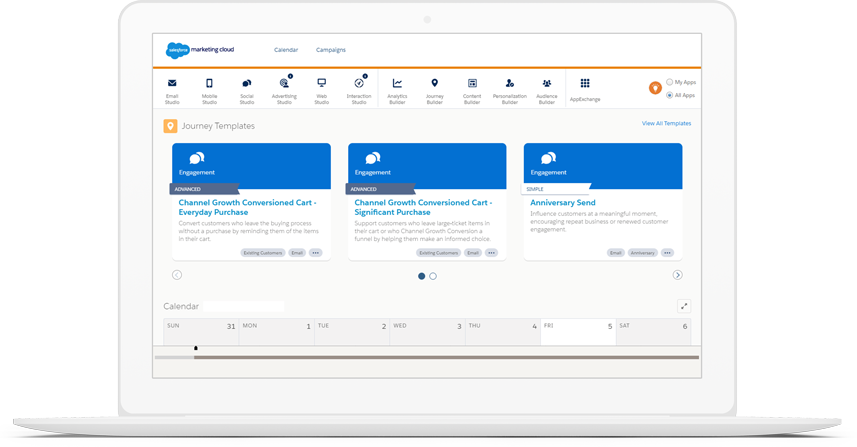
Task: Open Web Studio app
Action: (321, 91)
